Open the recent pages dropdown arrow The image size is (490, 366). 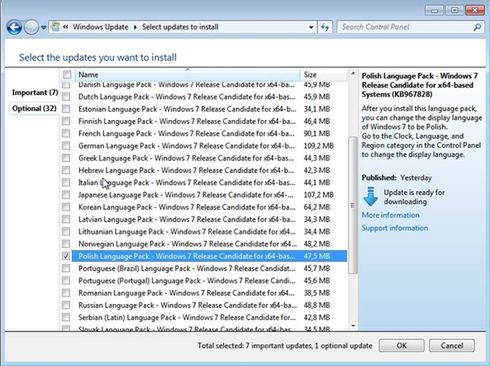pyautogui.click(x=44, y=28)
